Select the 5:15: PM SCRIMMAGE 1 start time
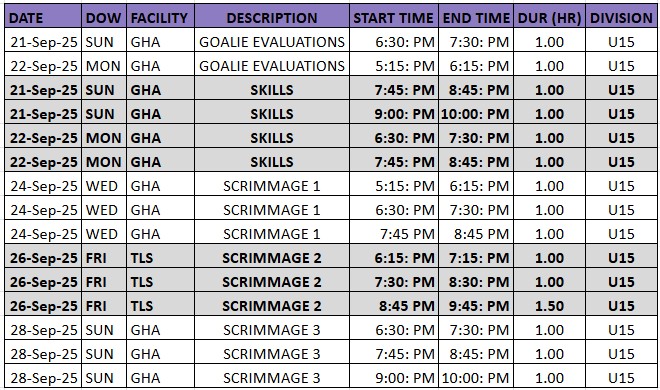 pyautogui.click(x=394, y=186)
